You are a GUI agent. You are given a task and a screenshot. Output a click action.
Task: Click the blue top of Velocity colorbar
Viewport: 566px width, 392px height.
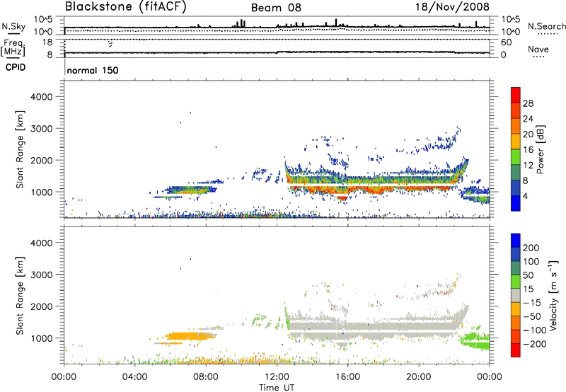pyautogui.click(x=516, y=241)
